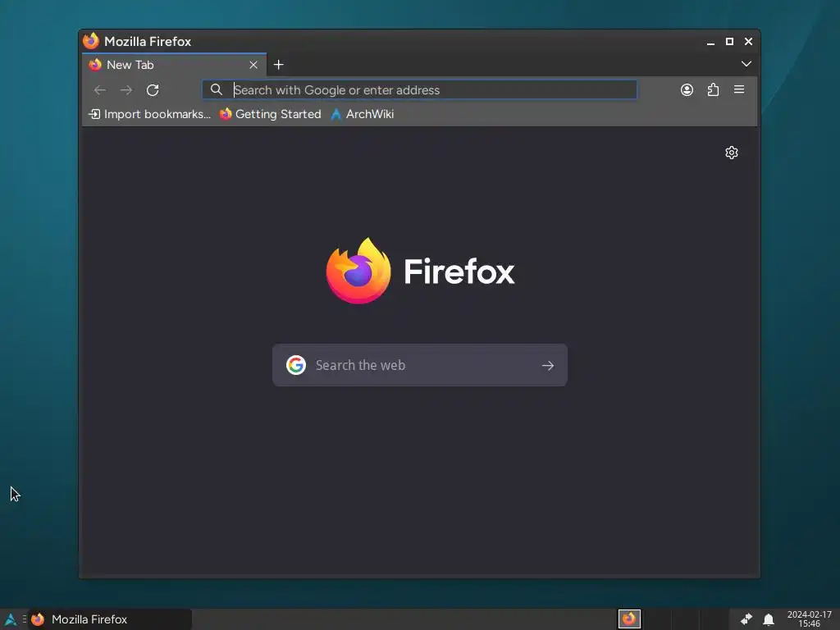Image resolution: width=840 pixels, height=630 pixels.
Task: Select the New Tab tab
Action: tap(174, 65)
